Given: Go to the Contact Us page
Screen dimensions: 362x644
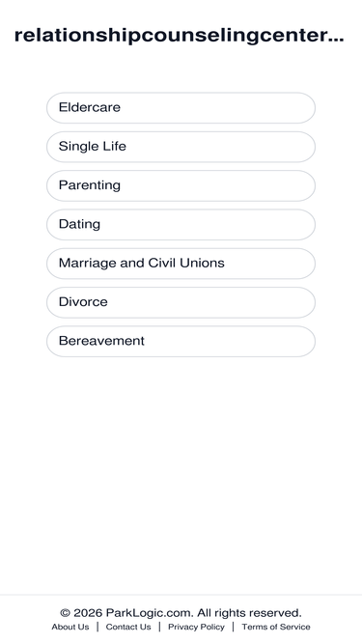Looking at the screenshot, I should click(128, 627).
